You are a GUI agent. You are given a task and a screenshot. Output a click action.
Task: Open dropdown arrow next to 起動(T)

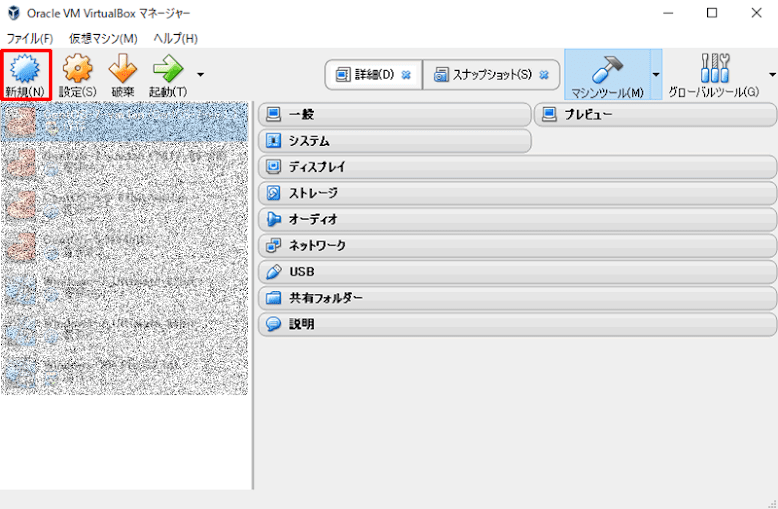[x=200, y=75]
